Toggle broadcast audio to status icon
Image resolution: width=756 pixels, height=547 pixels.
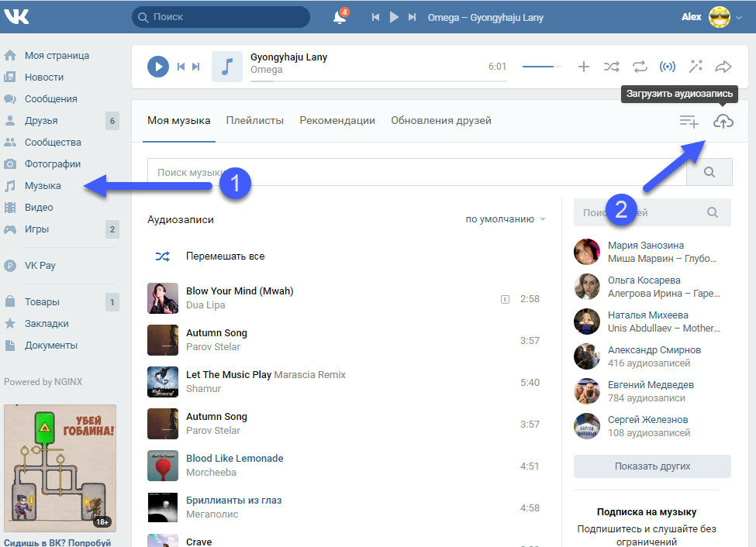click(x=668, y=67)
